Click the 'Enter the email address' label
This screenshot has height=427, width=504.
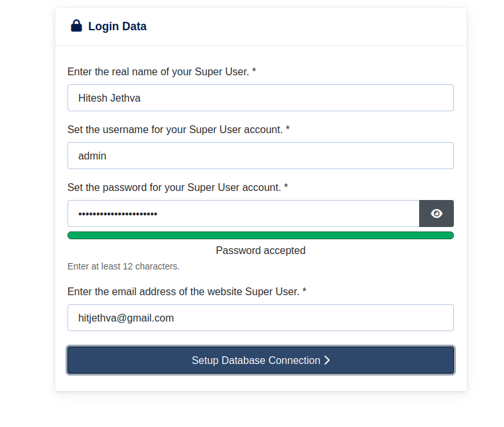pos(183,292)
